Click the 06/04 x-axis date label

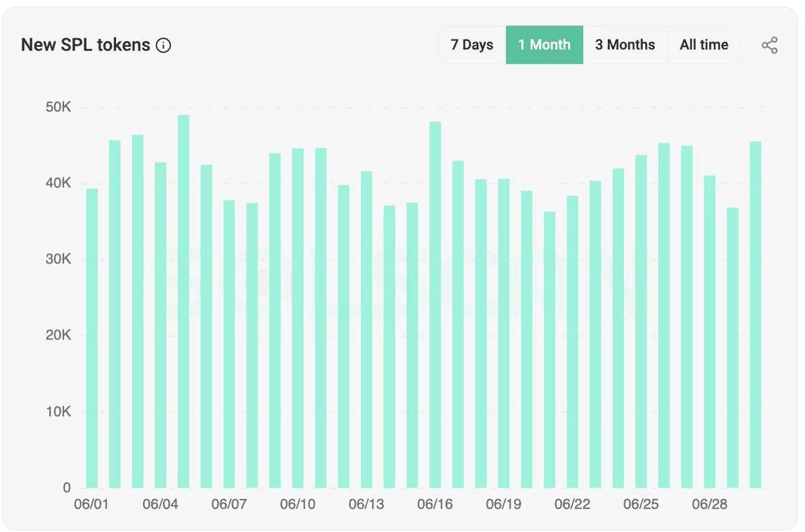160,504
